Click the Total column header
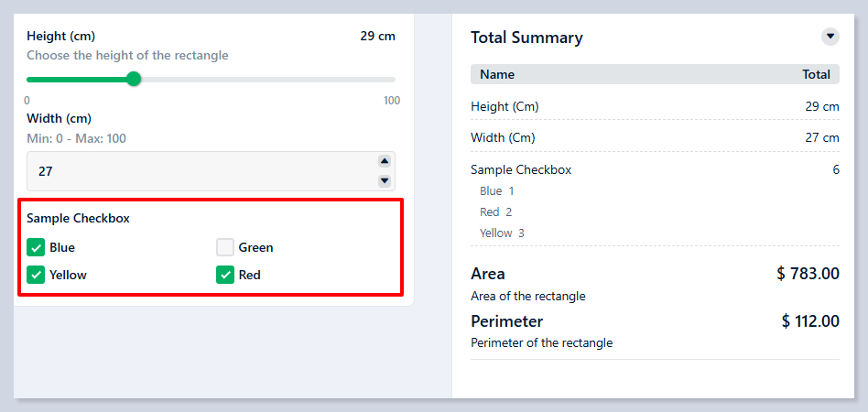Viewport: 868px width, 412px height. tap(816, 74)
